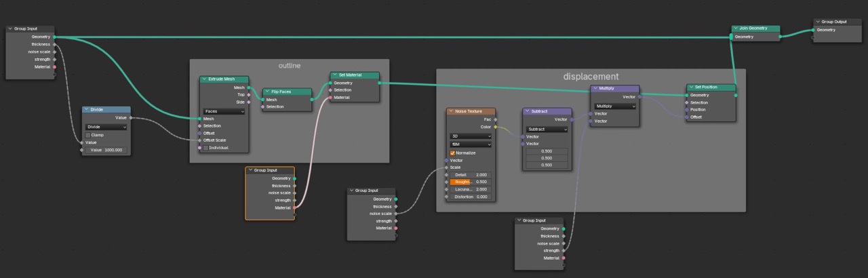Click Extrude Mesh's Offset vector input socket
Viewport: 868px width, 278px height.
(199, 133)
